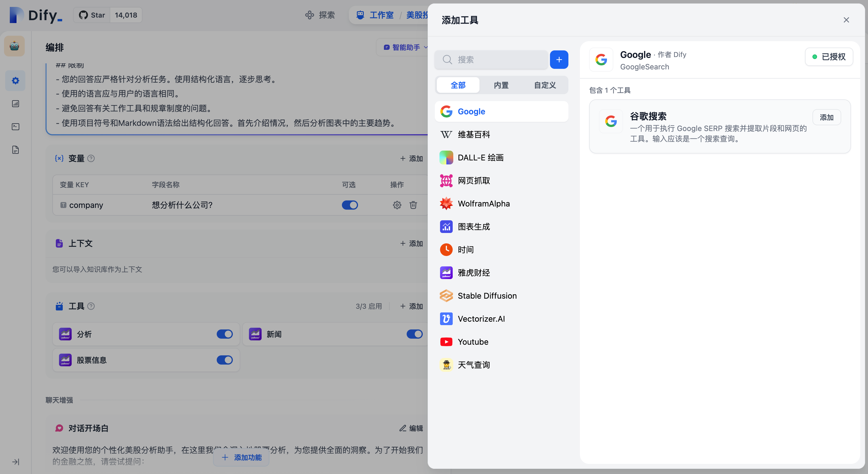Click the robot assistant avatar in the sidebar

[15, 46]
